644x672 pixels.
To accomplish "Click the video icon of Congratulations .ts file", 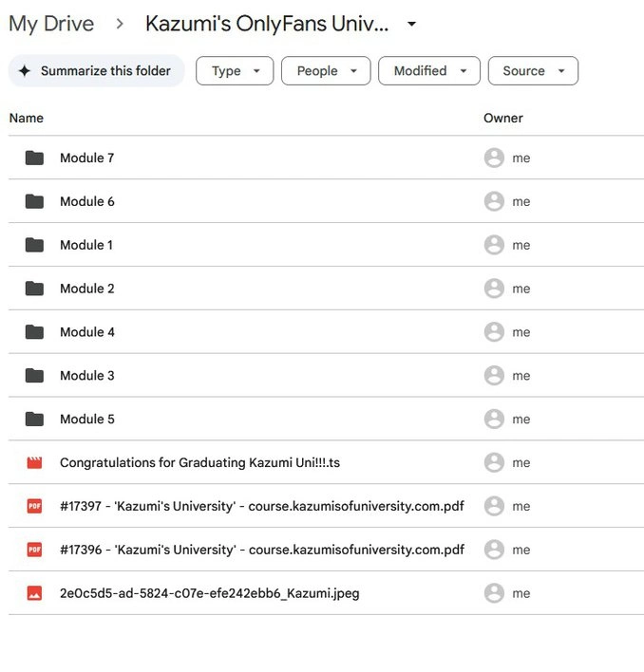I will pyautogui.click(x=34, y=463).
